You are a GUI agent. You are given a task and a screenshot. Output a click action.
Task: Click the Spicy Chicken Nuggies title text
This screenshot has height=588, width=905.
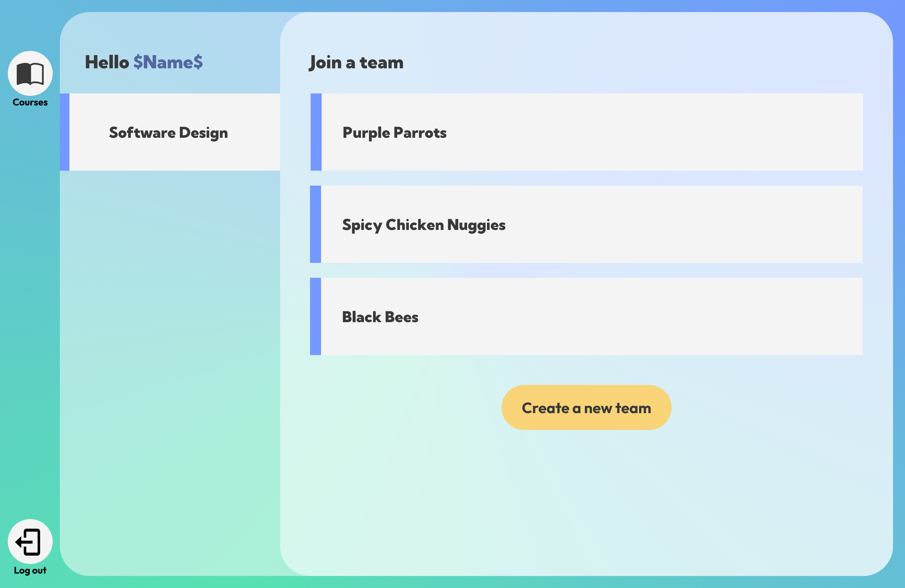[x=424, y=225]
